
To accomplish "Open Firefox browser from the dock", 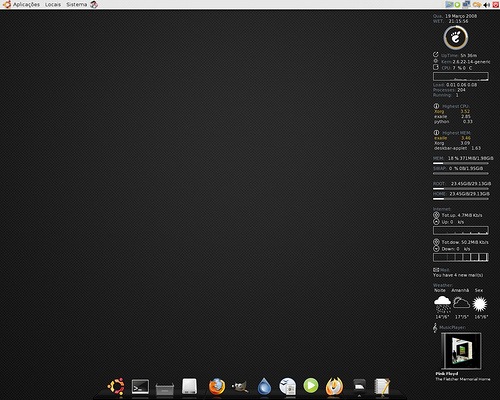I will pos(217,387).
